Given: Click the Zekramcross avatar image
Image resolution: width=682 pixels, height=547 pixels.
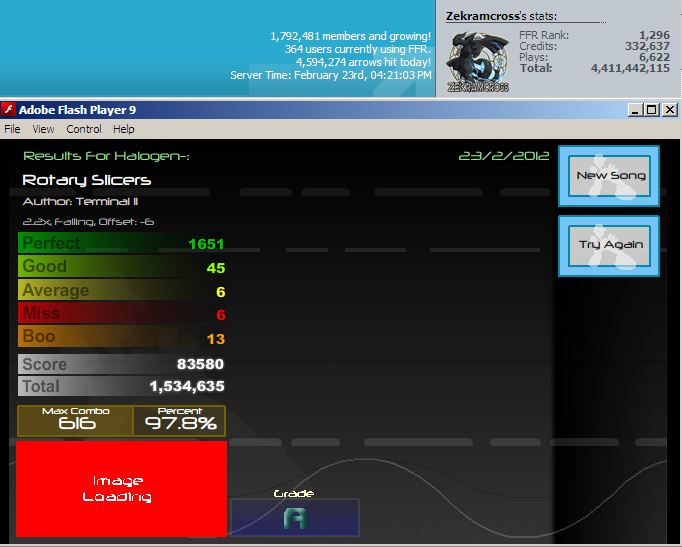Looking at the screenshot, I should [478, 62].
